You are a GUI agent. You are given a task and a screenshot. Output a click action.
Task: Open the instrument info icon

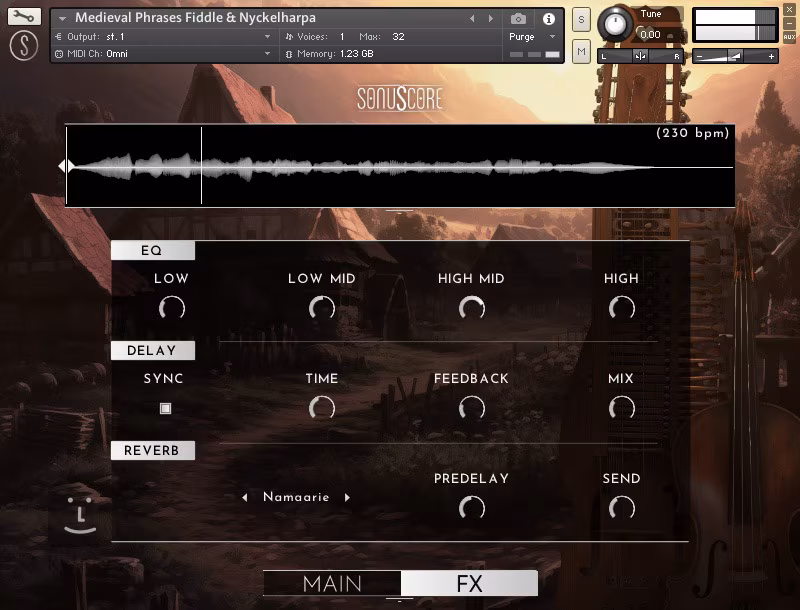[548, 18]
